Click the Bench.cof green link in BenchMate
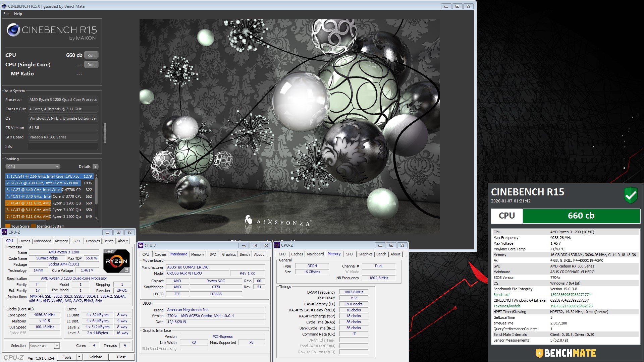644x362 pixels. pyautogui.click(x=501, y=295)
